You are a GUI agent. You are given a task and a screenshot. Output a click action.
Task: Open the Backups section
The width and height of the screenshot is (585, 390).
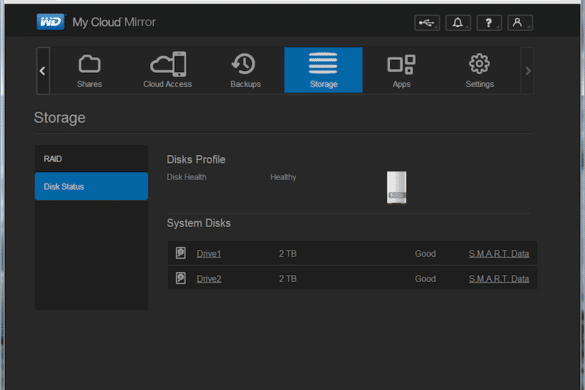pyautogui.click(x=245, y=71)
